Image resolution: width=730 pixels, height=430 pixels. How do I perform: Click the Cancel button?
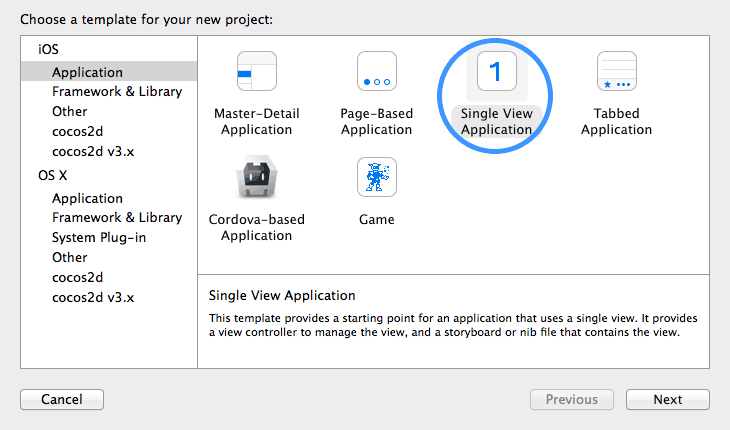point(62,399)
